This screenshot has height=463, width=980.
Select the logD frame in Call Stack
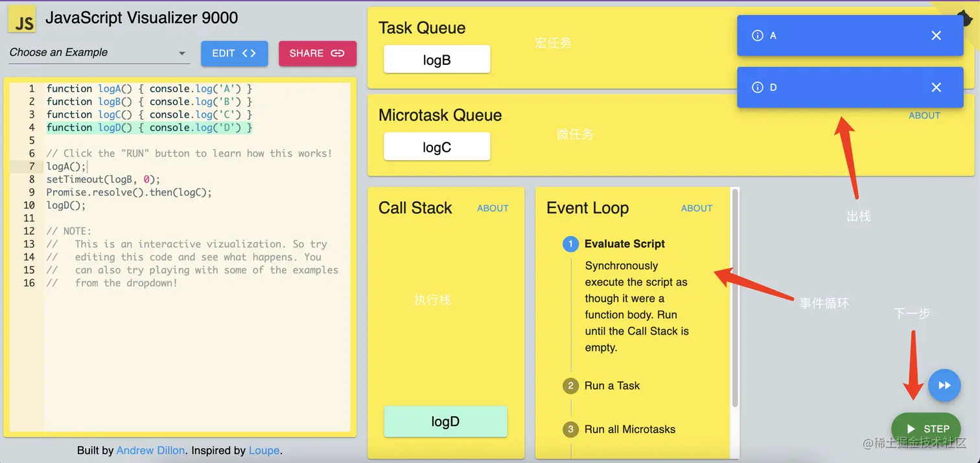click(x=445, y=421)
